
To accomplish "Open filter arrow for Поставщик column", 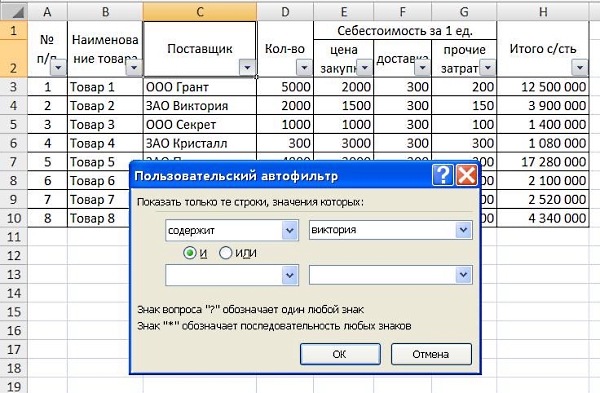I will click(247, 68).
